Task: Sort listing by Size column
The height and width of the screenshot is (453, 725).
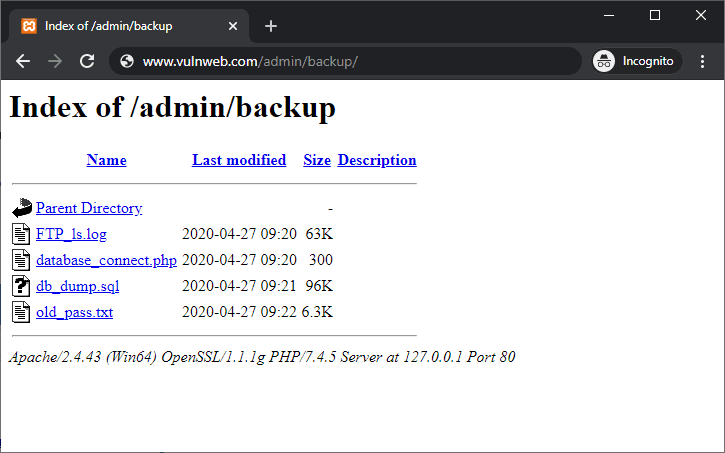Action: click(x=317, y=160)
